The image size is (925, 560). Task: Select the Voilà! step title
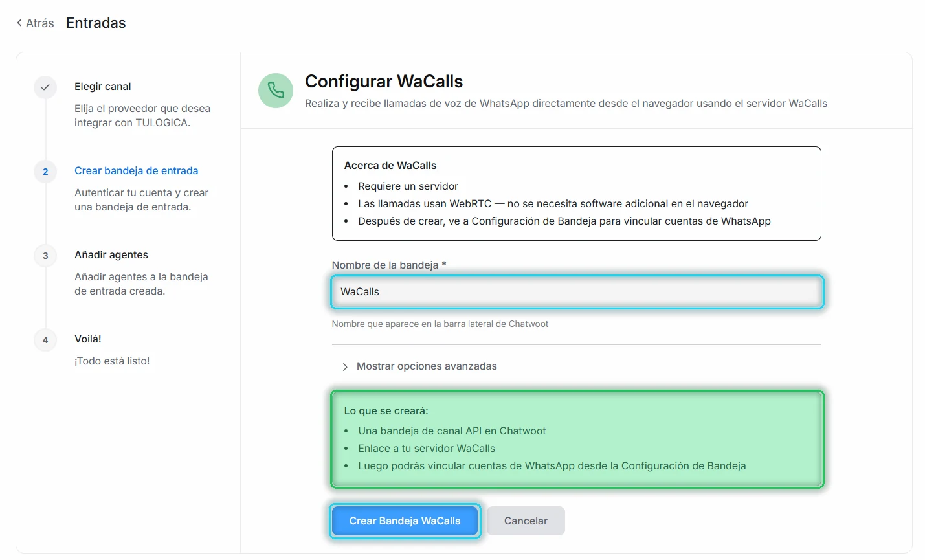click(x=88, y=339)
